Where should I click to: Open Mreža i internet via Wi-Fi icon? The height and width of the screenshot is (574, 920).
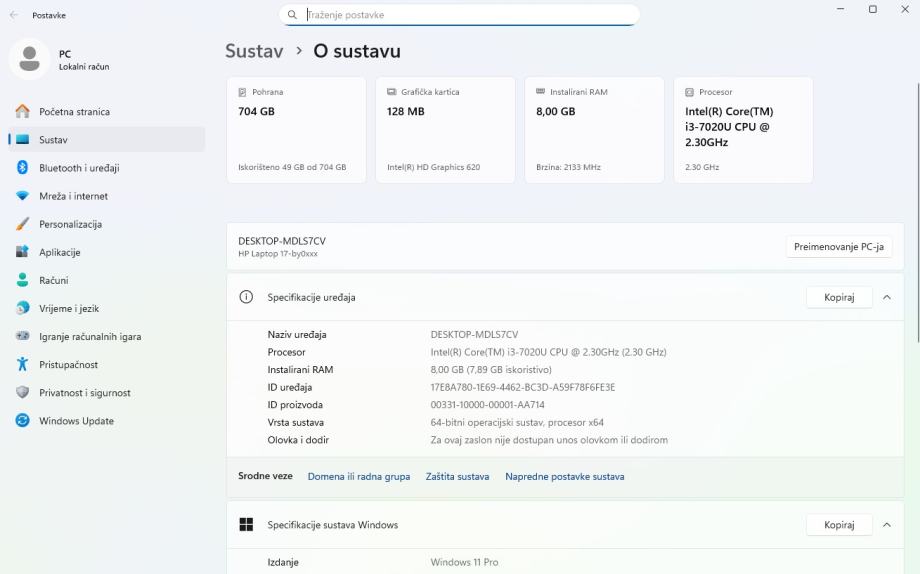(22, 196)
